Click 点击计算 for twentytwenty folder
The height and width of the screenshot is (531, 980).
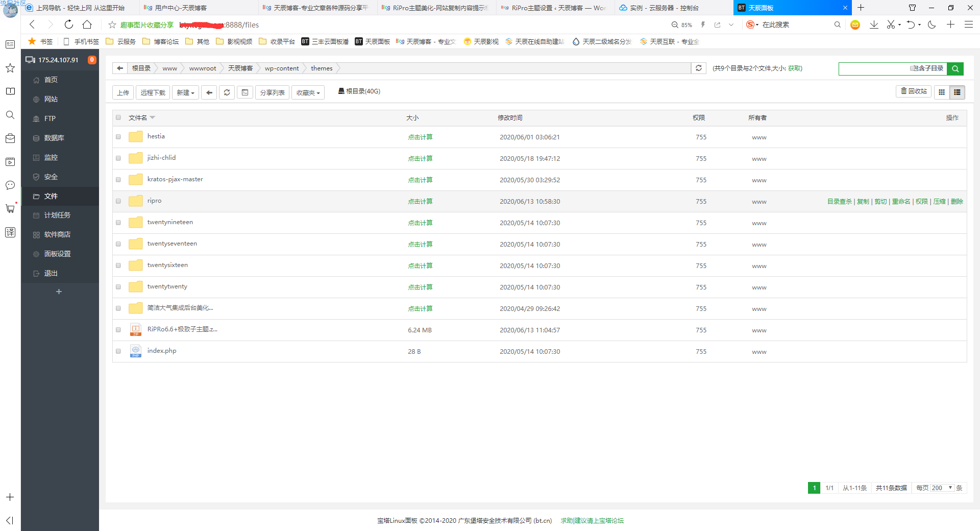tap(420, 287)
